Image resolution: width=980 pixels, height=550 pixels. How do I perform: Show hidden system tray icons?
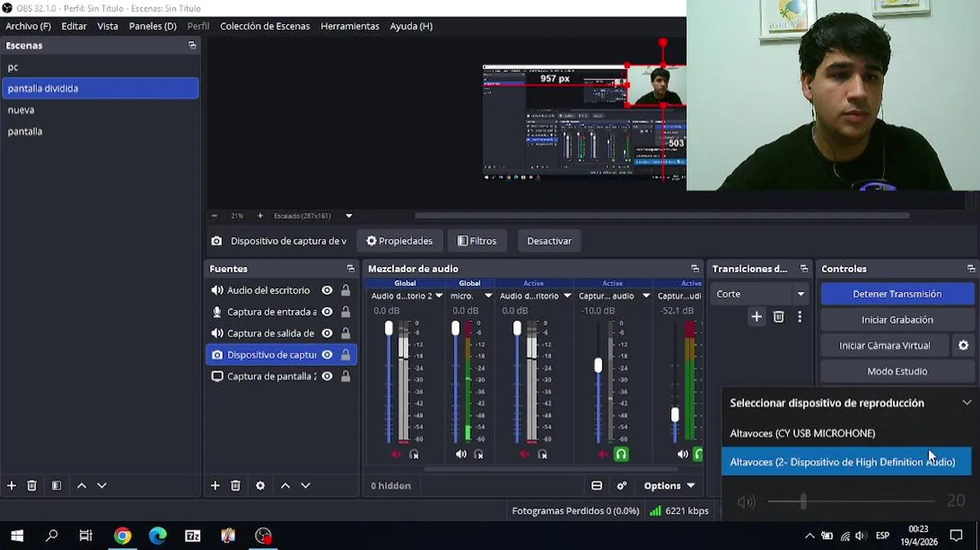pos(810,535)
